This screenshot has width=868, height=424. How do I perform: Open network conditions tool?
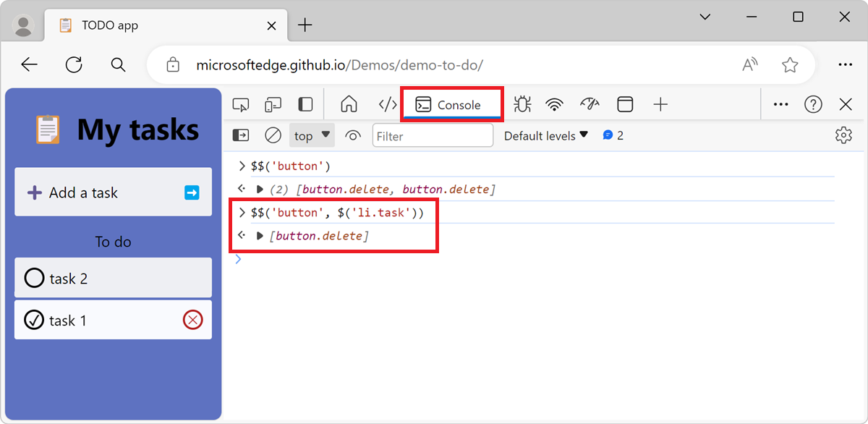tap(554, 103)
